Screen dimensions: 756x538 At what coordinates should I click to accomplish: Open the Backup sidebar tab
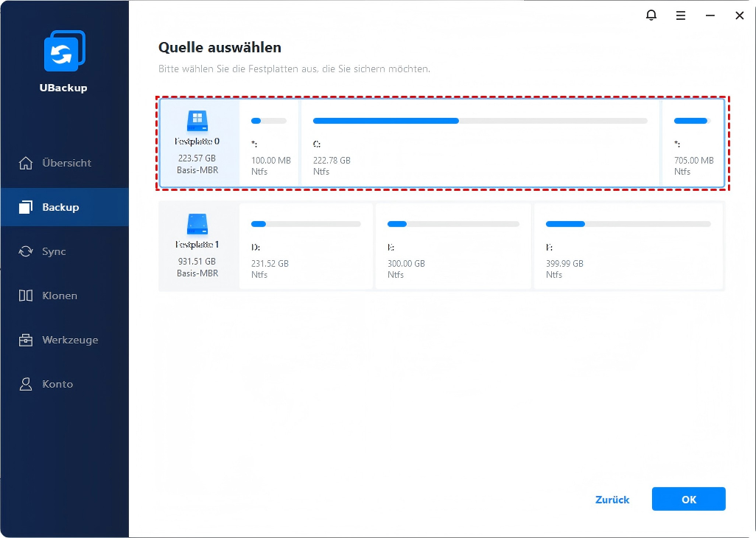coord(64,207)
